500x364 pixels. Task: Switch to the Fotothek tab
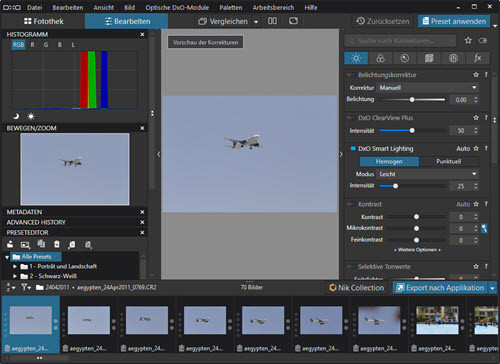pos(44,21)
